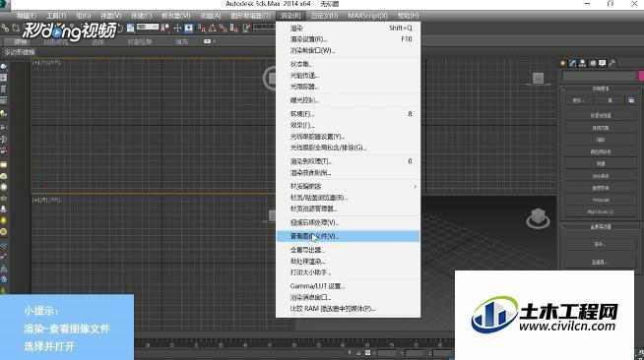Screen dimensions: 644x360
Task: Open 打印大小助手 menu entry
Action: pyautogui.click(x=348, y=272)
